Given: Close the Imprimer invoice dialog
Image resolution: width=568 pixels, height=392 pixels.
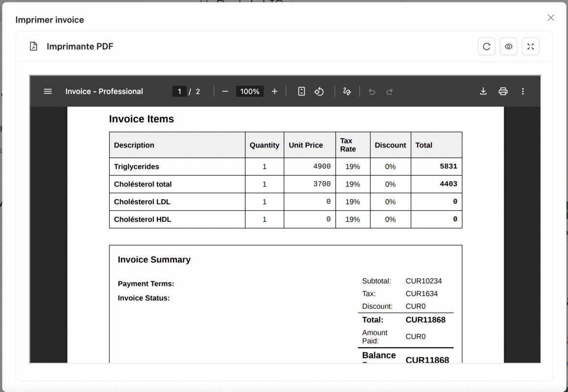Looking at the screenshot, I should click(551, 18).
